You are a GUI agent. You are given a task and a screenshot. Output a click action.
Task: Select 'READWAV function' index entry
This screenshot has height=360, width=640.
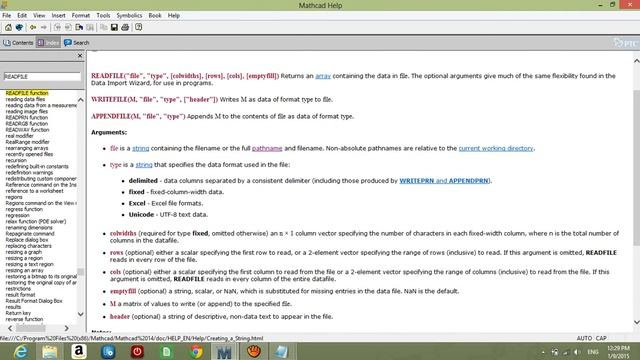pos(27,130)
